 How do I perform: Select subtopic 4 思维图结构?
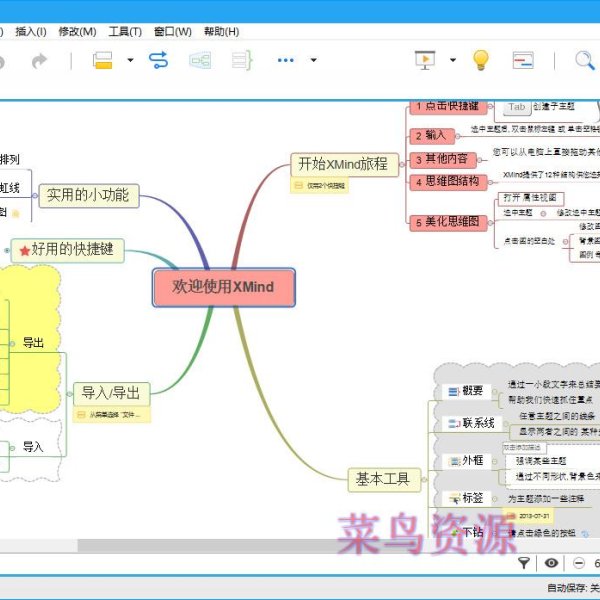coord(448,182)
